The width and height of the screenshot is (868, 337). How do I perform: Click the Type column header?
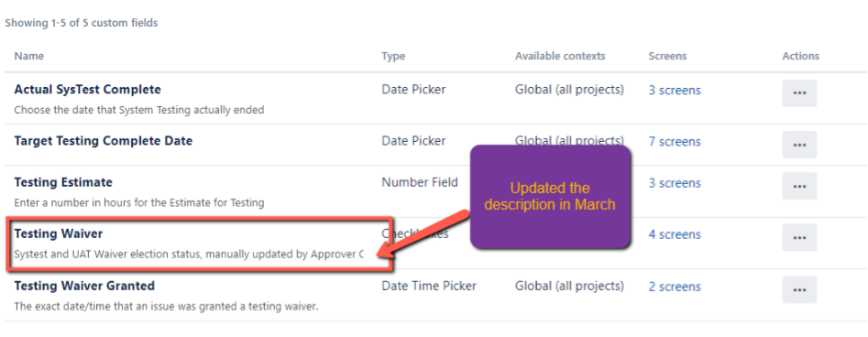pyautogui.click(x=393, y=57)
